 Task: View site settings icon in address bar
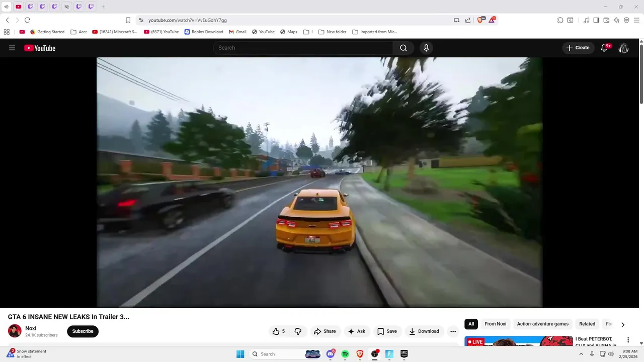point(141,20)
